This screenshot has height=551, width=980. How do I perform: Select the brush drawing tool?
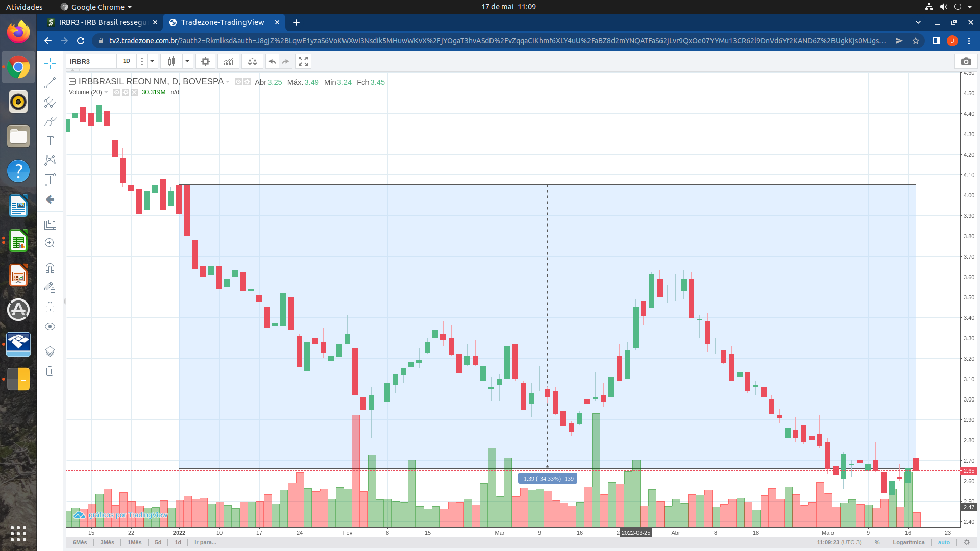click(50, 121)
